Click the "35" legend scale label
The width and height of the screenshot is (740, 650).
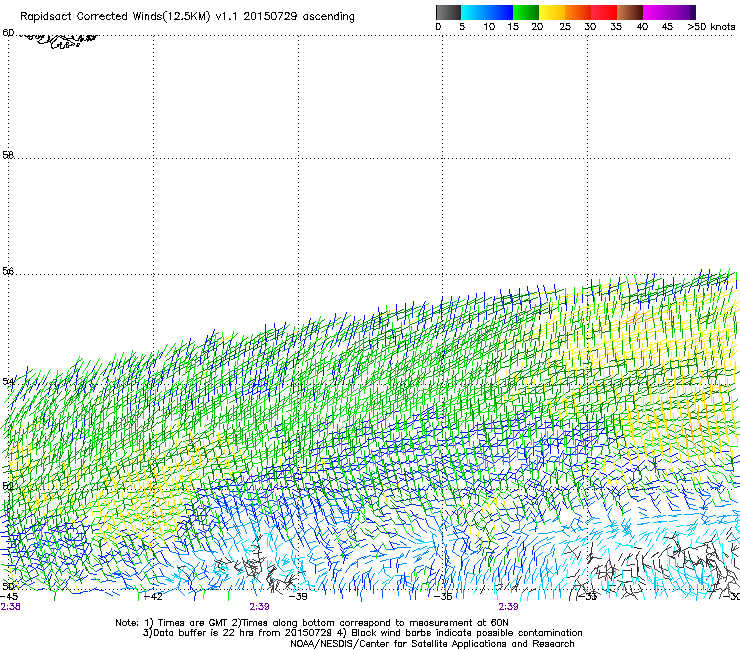click(x=616, y=27)
